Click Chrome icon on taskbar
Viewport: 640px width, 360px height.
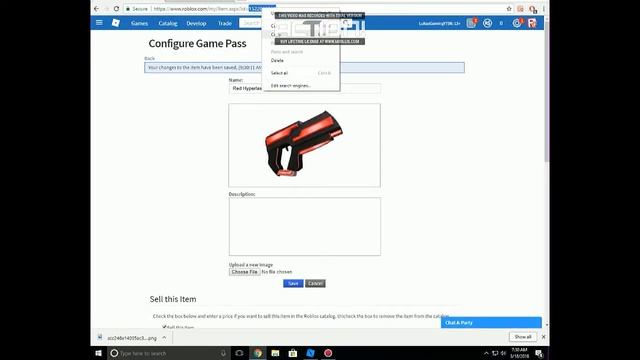(258, 353)
